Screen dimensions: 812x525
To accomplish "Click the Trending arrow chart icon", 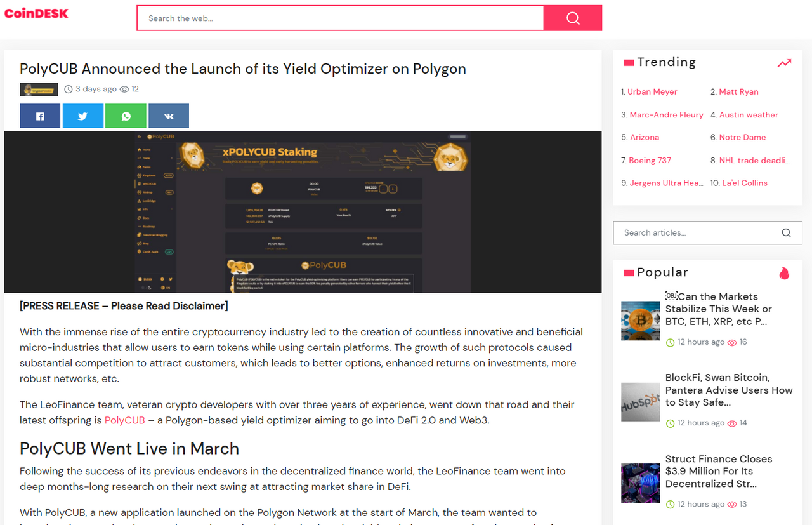I will pos(785,63).
